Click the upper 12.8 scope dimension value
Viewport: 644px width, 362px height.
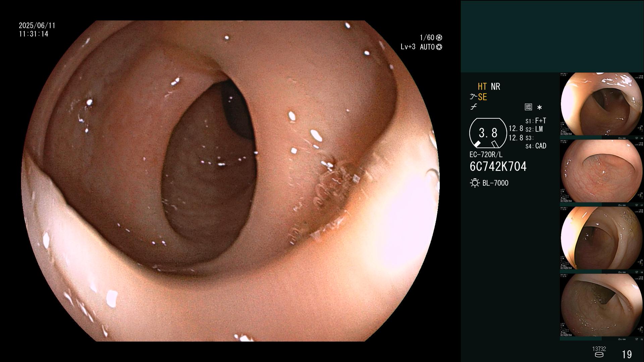[516, 128]
